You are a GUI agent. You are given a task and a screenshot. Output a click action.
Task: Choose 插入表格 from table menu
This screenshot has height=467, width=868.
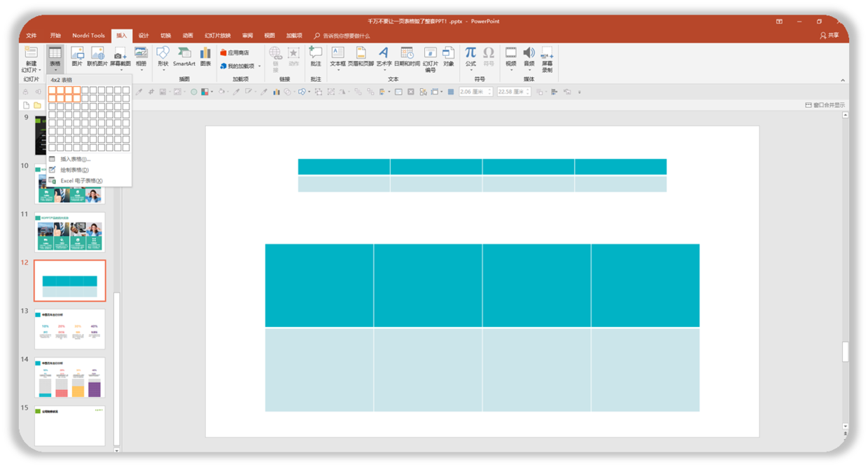tap(89, 159)
